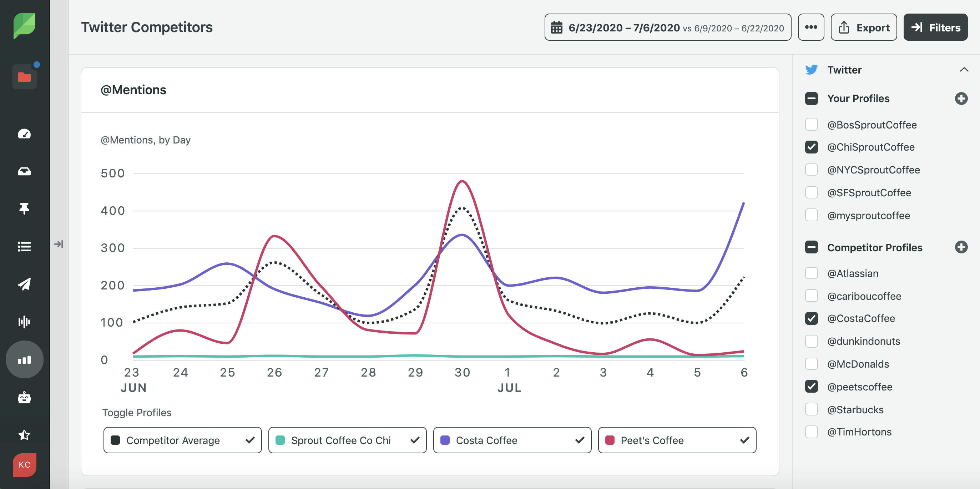This screenshot has height=489, width=980.
Task: Click the Twitter bird icon
Action: point(811,70)
